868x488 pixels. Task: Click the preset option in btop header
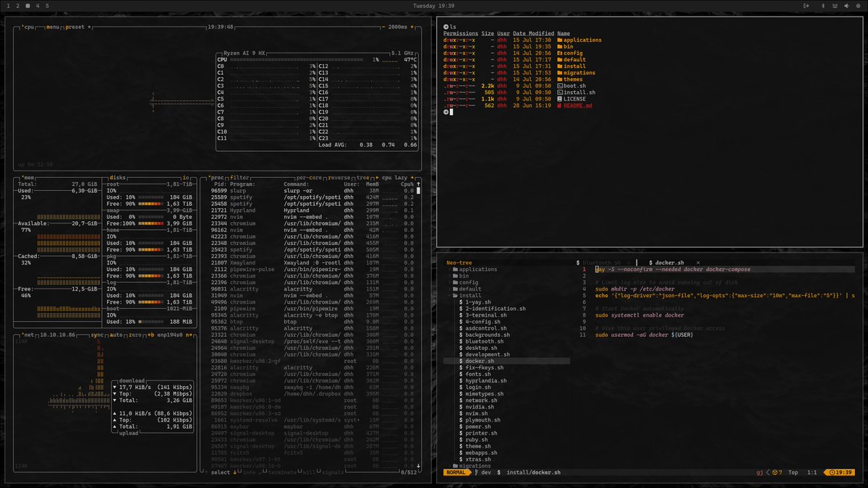point(75,27)
